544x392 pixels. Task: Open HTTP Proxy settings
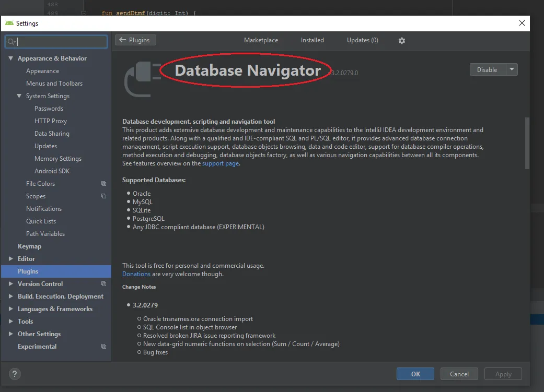pos(51,121)
